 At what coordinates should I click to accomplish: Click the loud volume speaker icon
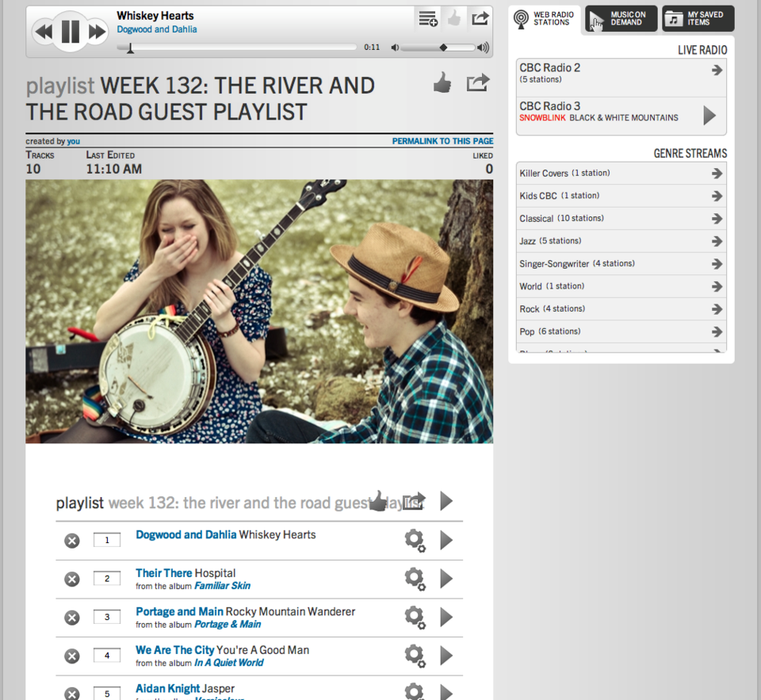pyautogui.click(x=483, y=47)
